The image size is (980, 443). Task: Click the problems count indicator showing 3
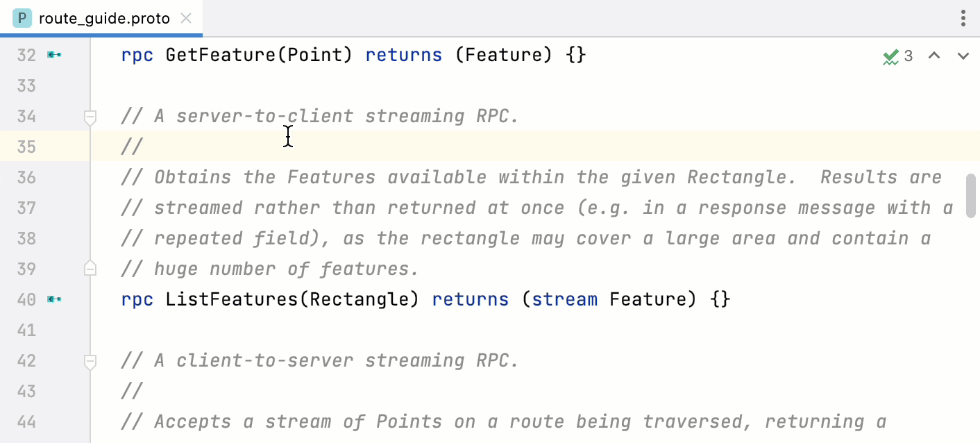(x=909, y=56)
